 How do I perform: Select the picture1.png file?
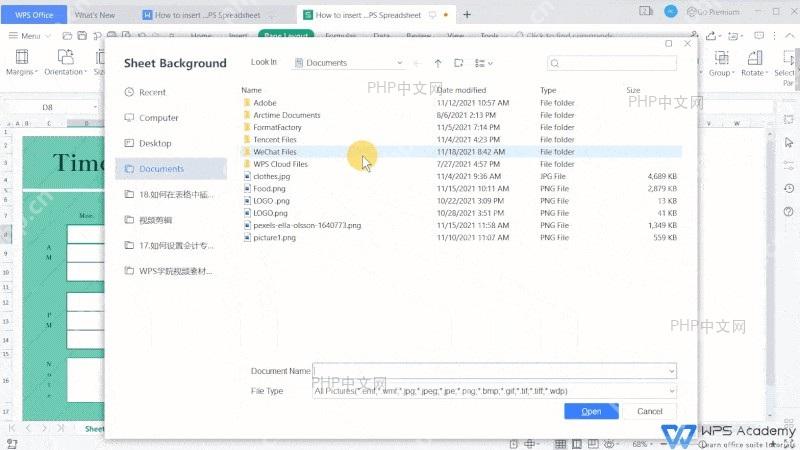point(462,237)
